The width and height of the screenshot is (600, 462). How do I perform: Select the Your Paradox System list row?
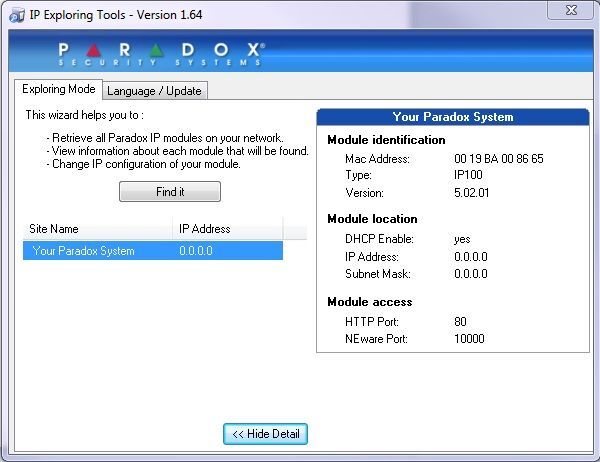tap(83, 251)
